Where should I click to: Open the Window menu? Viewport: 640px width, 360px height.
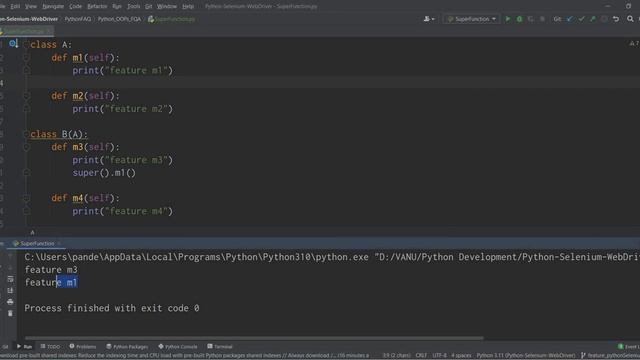coord(167,6)
